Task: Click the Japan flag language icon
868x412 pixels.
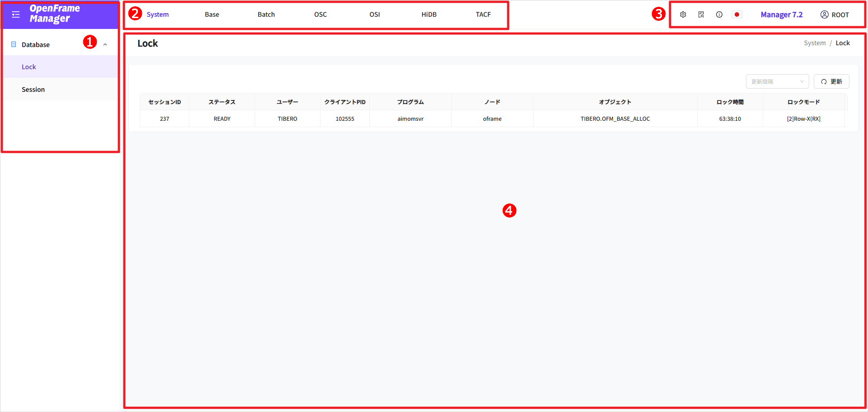Action: 737,14
